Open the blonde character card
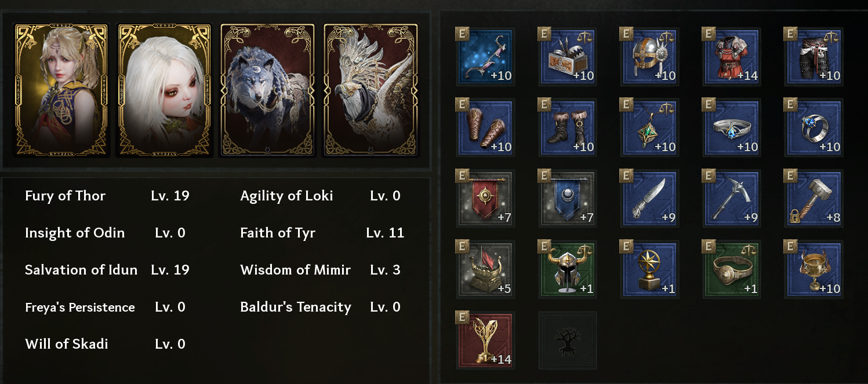 (61, 90)
